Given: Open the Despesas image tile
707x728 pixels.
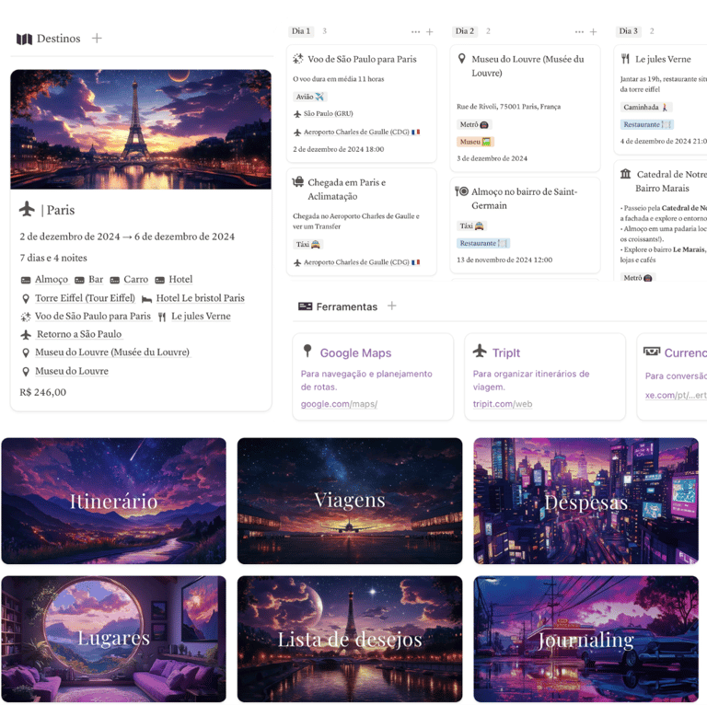Looking at the screenshot, I should [x=585, y=501].
